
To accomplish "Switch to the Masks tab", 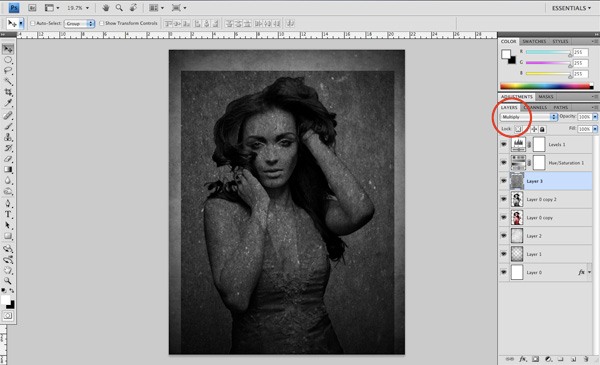I will 546,97.
